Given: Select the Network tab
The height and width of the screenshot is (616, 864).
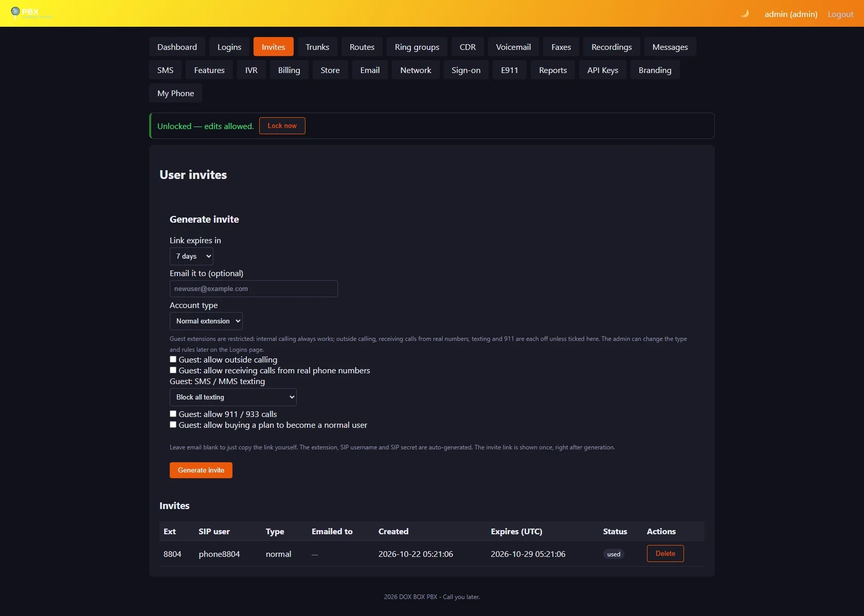Looking at the screenshot, I should click(416, 70).
